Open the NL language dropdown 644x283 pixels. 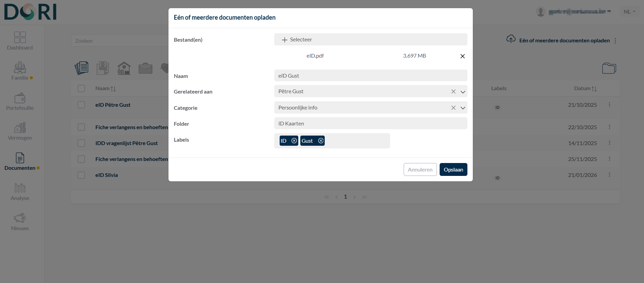(x=629, y=12)
